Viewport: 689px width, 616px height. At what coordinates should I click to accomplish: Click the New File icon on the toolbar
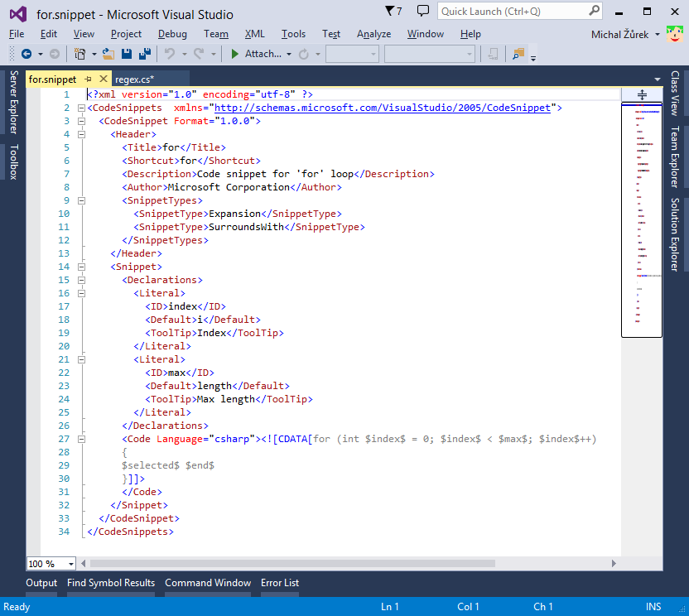click(79, 52)
